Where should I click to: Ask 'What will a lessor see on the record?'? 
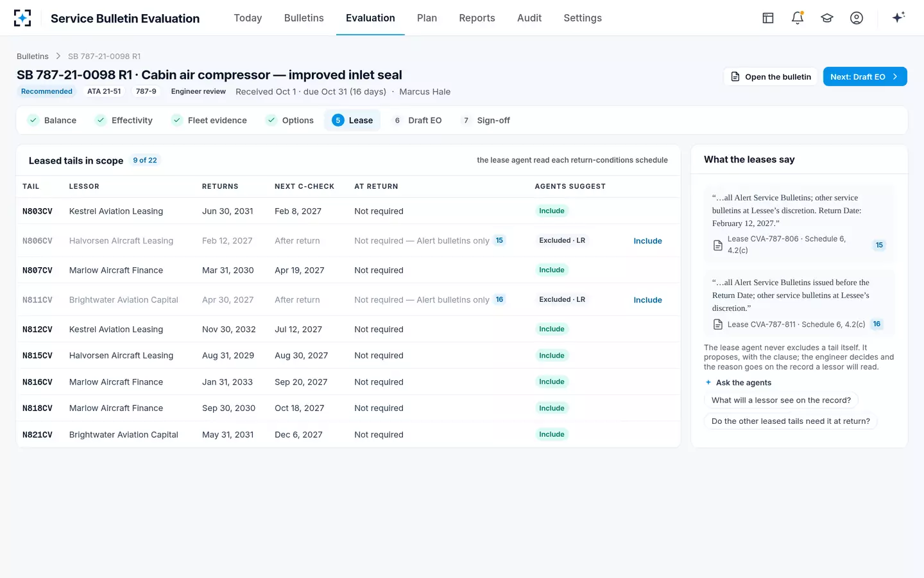point(781,400)
